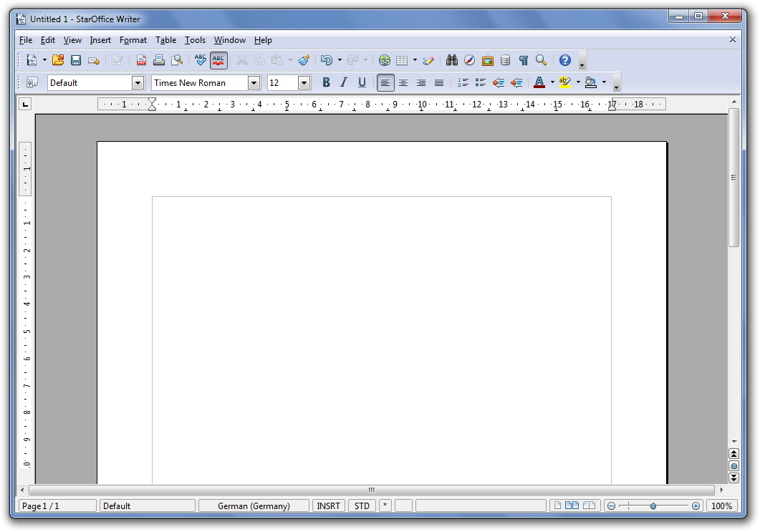The height and width of the screenshot is (532, 760).
Task: Toggle Bullets list icon
Action: coord(481,83)
